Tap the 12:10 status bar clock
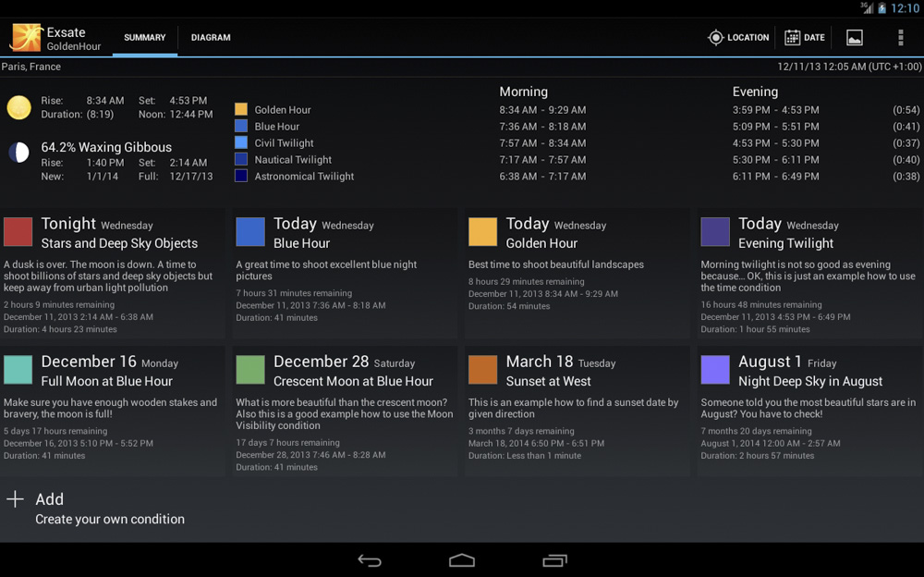Viewport: 924px width, 577px height. tap(905, 8)
